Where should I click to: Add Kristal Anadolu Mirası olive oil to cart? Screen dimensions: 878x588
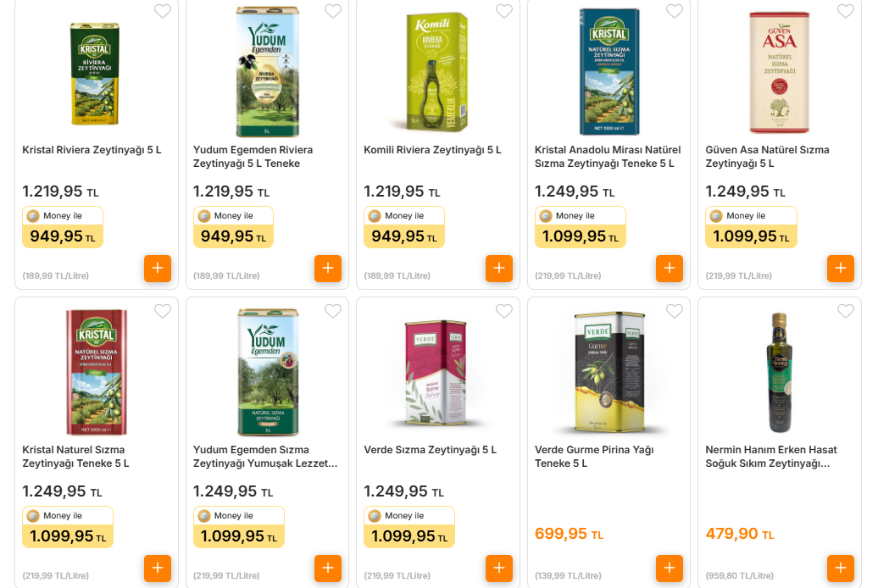coord(670,269)
